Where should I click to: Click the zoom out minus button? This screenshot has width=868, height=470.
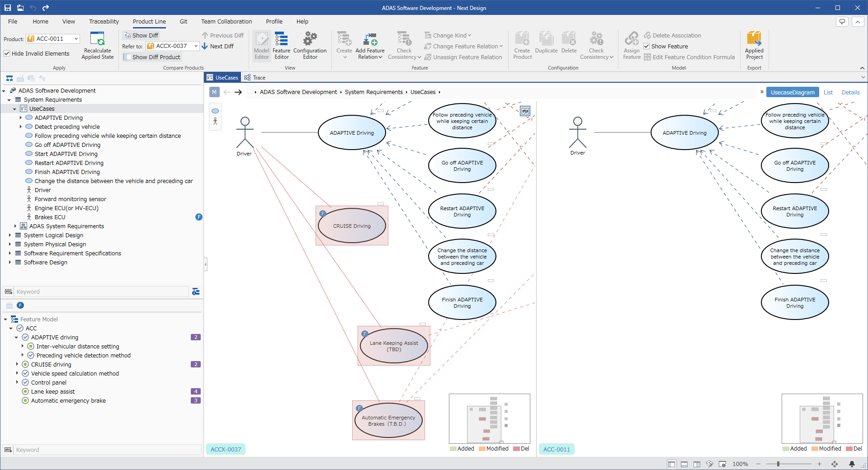(x=758, y=464)
